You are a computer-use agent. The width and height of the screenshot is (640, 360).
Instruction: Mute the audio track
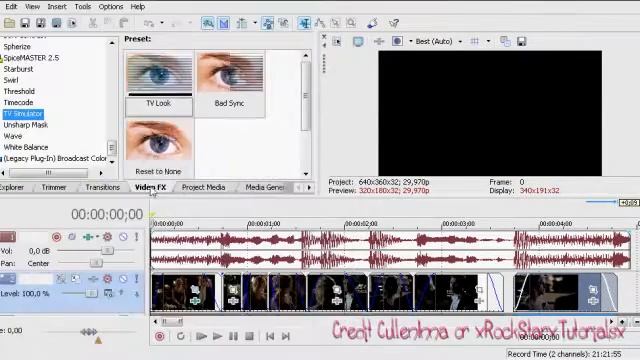click(x=123, y=237)
